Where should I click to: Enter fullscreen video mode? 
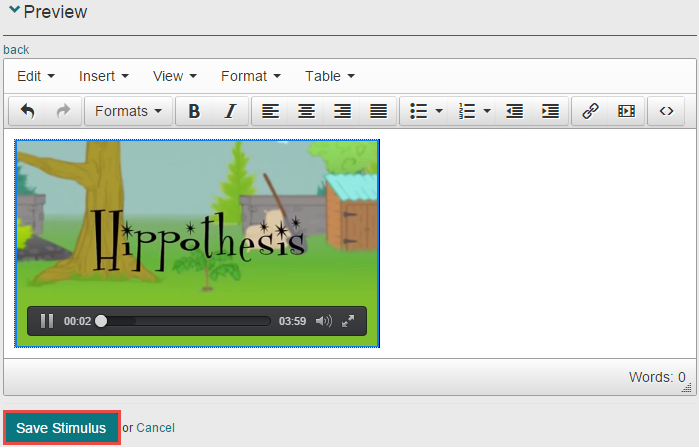coord(348,321)
